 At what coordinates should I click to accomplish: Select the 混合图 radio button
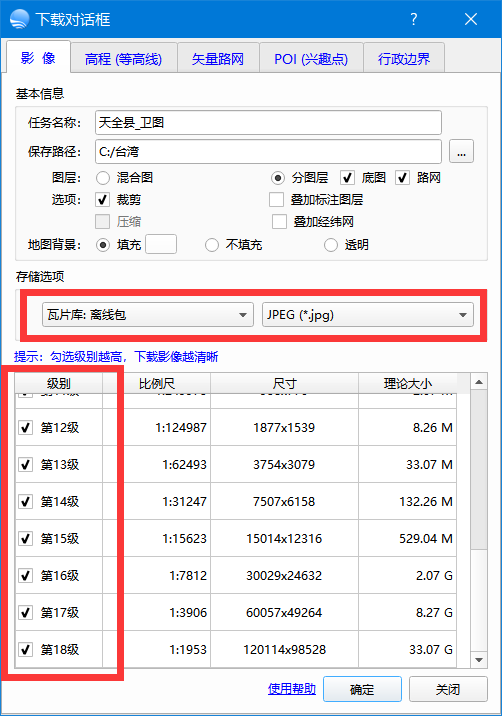[x=103, y=178]
